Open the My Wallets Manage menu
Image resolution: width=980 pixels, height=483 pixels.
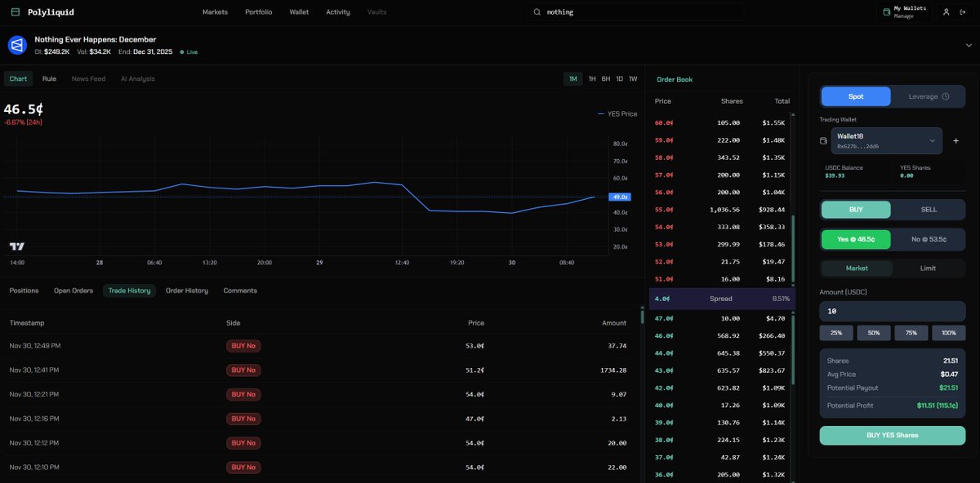tap(905, 12)
